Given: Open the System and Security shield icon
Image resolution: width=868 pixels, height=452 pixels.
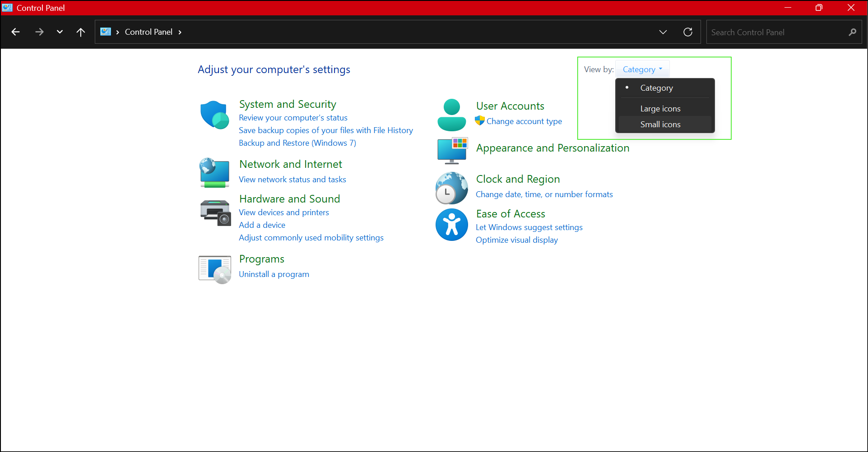Looking at the screenshot, I should tap(215, 115).
